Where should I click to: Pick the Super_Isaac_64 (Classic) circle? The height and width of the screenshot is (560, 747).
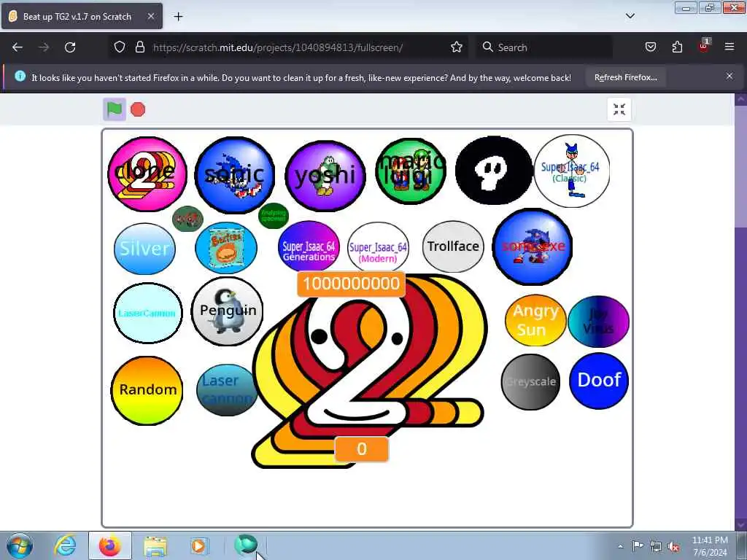click(x=571, y=171)
